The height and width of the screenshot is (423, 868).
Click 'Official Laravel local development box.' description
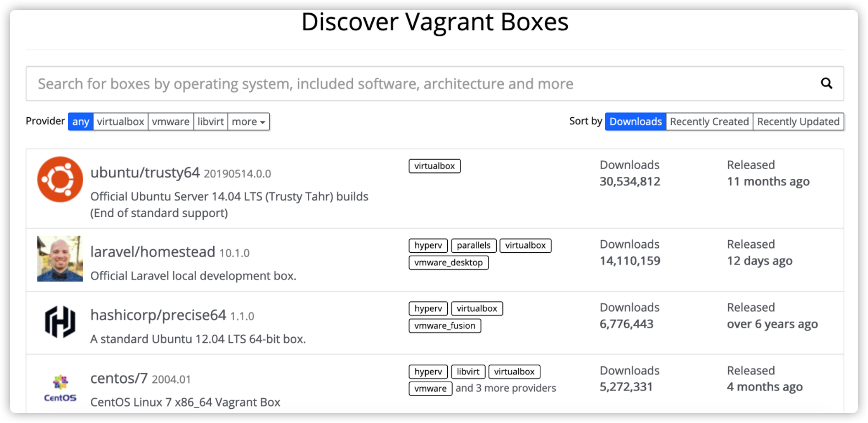193,276
